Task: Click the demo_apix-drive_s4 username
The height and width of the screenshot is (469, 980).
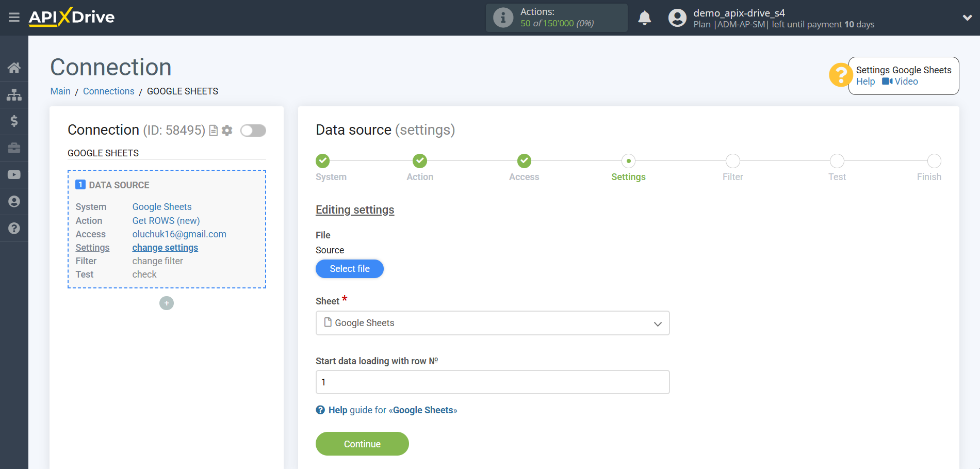Action: (x=739, y=13)
